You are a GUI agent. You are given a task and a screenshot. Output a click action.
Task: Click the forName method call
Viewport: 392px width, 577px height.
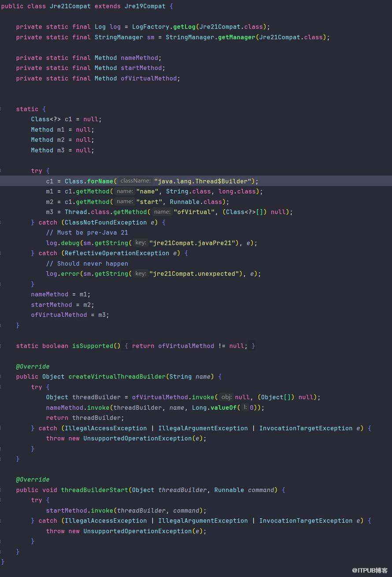(x=100, y=181)
